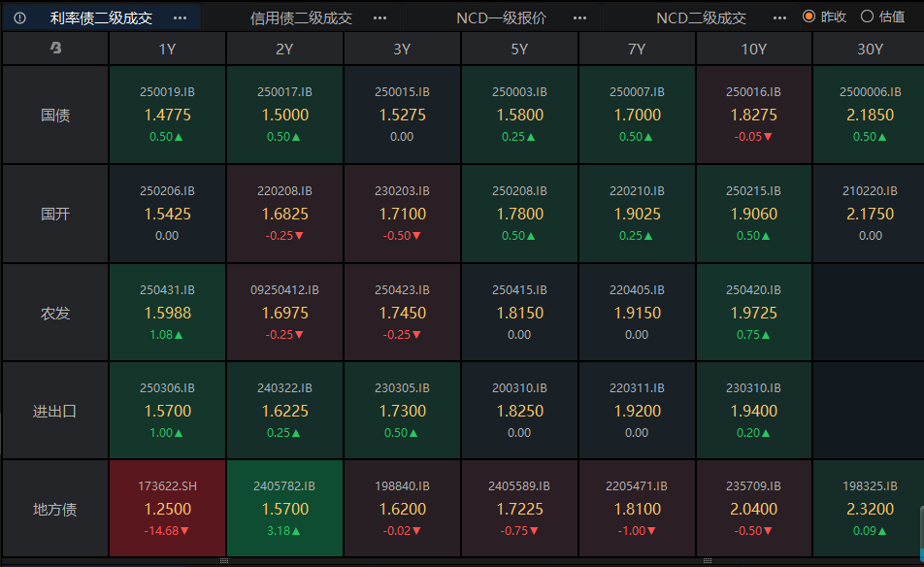Open the ellipsis menu for NCD二级成交
This screenshot has height=567, width=924.
pos(779,17)
